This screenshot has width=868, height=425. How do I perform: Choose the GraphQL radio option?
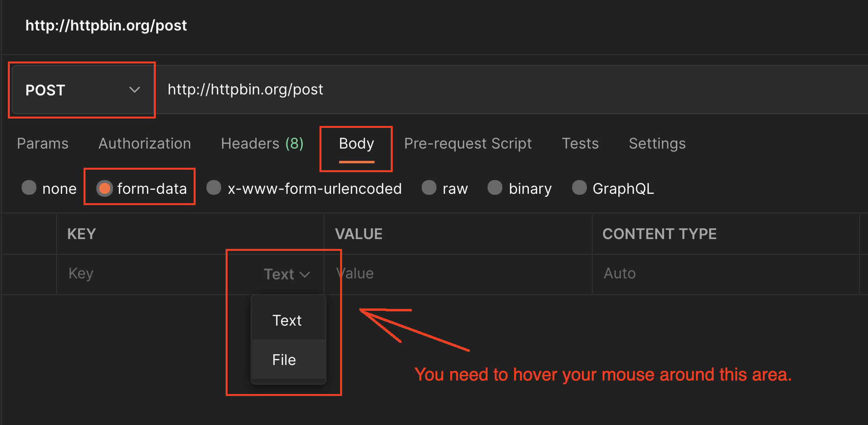click(579, 187)
